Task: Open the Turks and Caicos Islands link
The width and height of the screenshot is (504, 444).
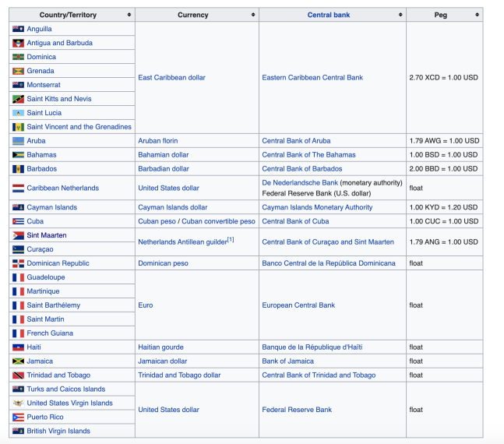Action: pyautogui.click(x=66, y=389)
